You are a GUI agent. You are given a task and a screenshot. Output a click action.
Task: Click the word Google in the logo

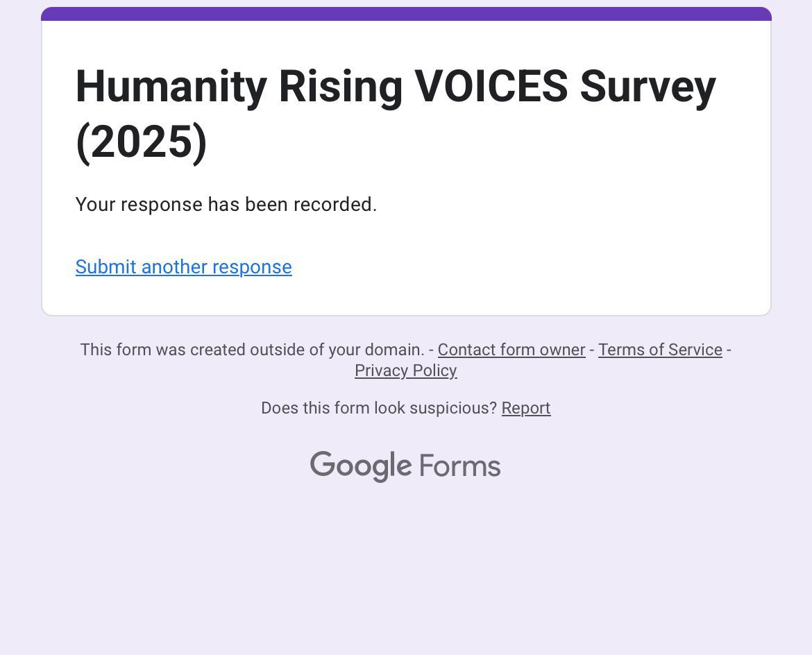pyautogui.click(x=360, y=466)
